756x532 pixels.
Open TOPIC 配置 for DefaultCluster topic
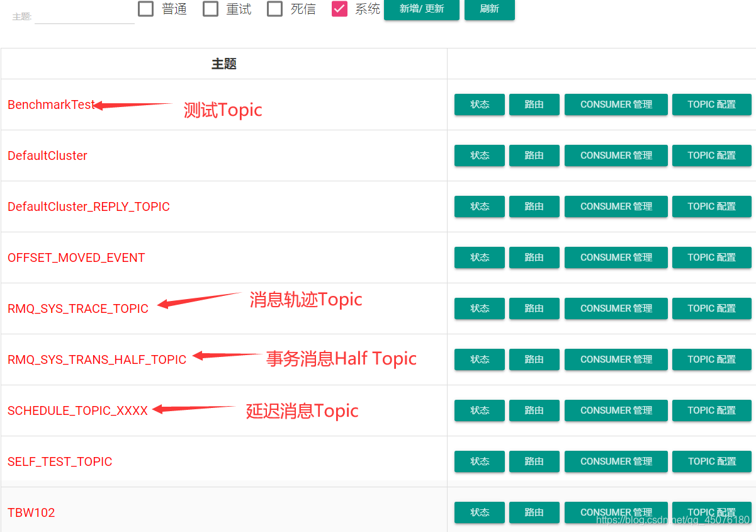pyautogui.click(x=712, y=156)
